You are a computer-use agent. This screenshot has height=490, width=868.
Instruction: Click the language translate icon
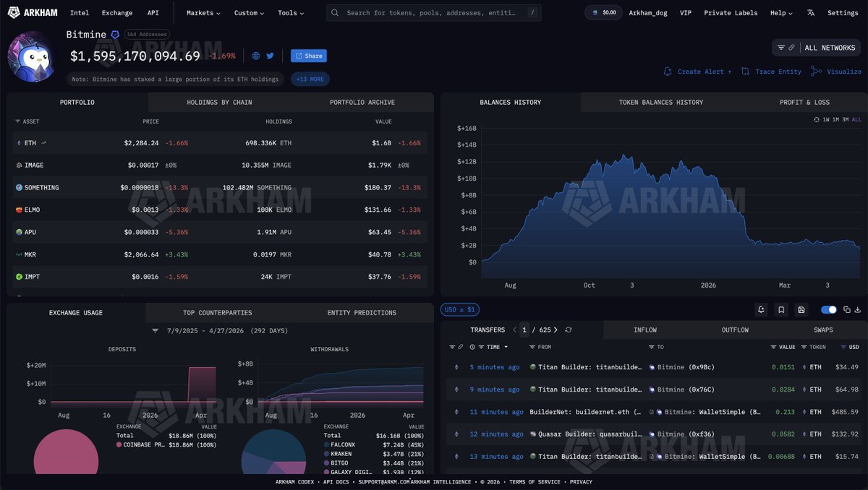(x=811, y=12)
